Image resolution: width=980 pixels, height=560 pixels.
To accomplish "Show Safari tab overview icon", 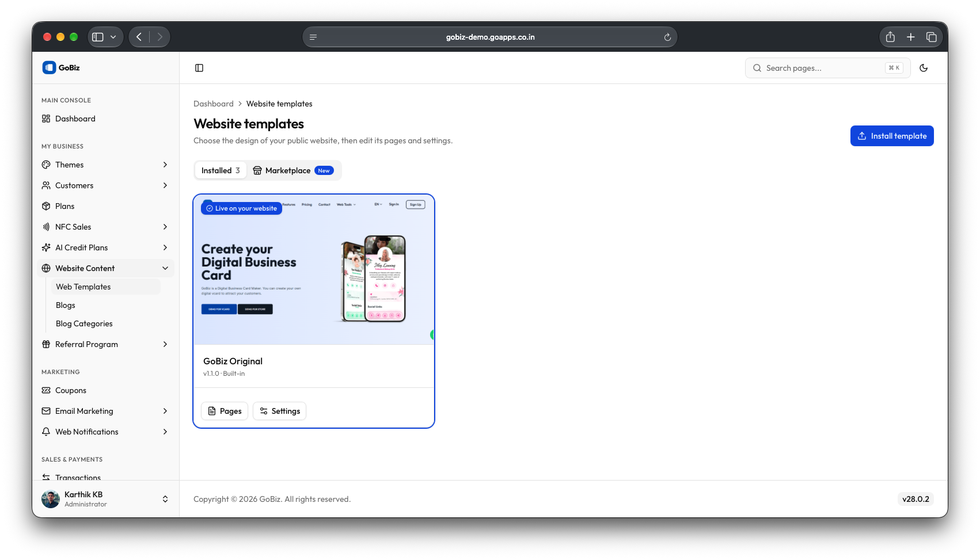I will click(x=931, y=37).
